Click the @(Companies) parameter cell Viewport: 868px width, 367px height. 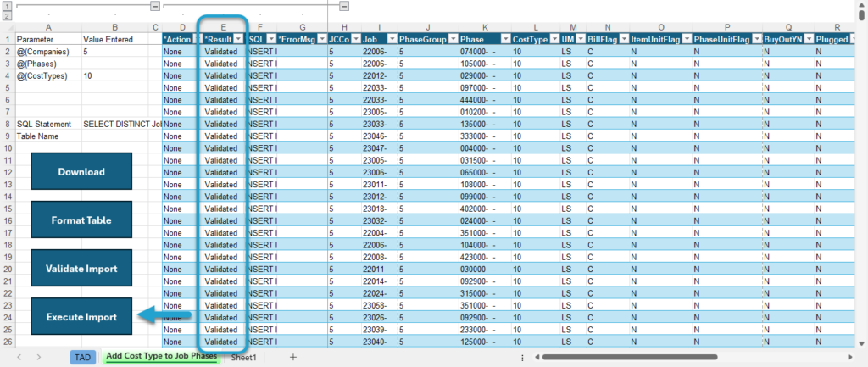coord(48,52)
